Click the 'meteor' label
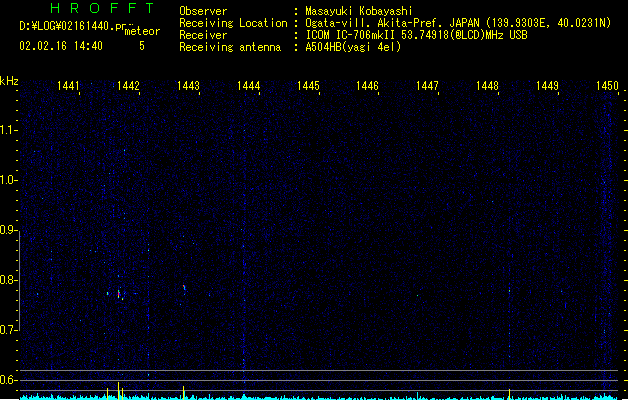This screenshot has width=629, height=400. (x=142, y=31)
